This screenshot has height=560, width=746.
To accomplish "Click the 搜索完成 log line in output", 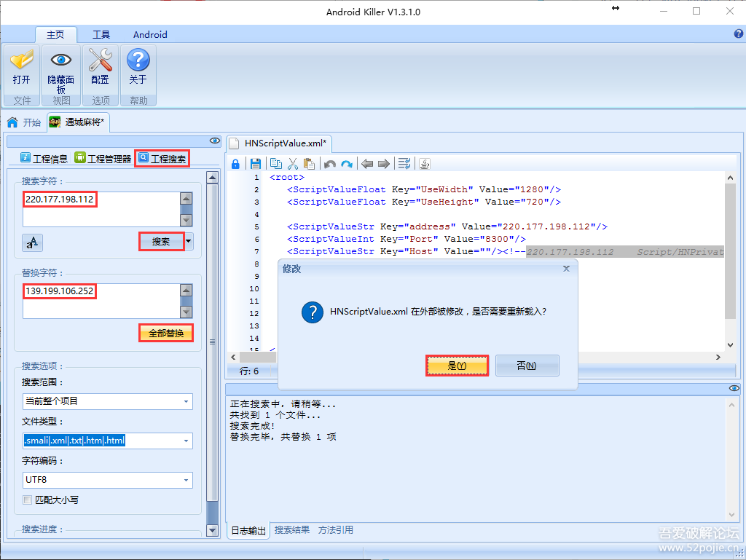I will tap(253, 426).
